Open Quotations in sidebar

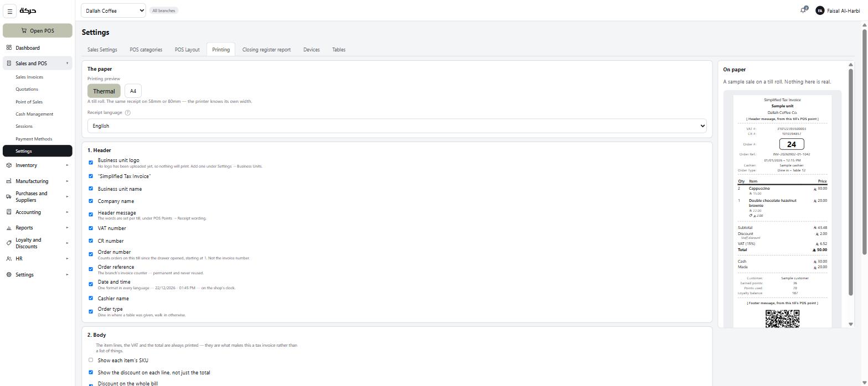coord(27,89)
